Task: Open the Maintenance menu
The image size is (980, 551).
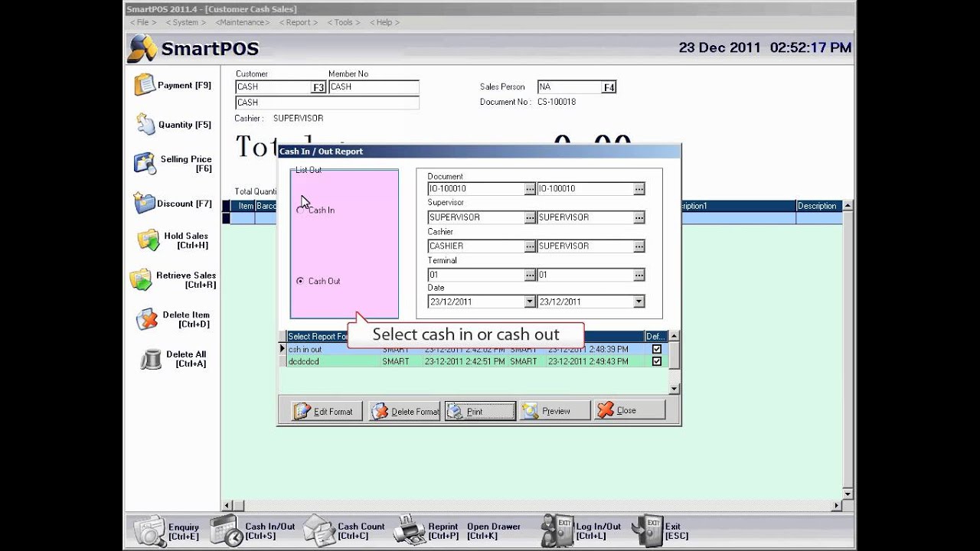Action: pos(243,22)
